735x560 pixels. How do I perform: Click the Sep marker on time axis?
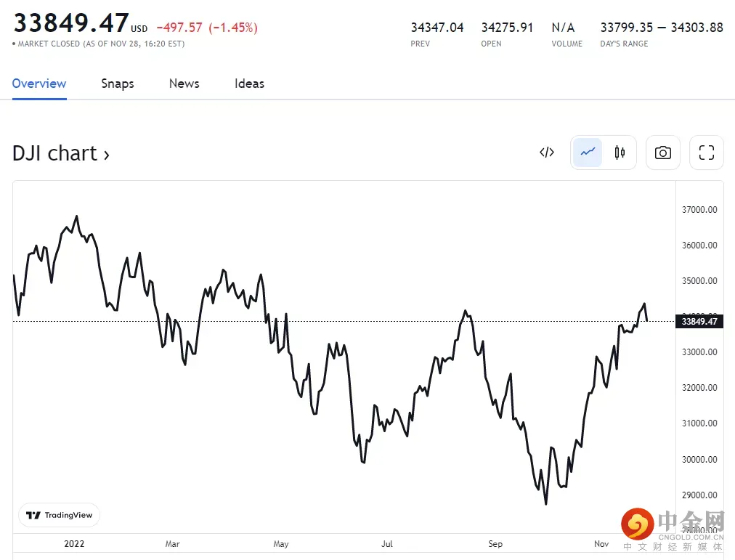click(495, 544)
